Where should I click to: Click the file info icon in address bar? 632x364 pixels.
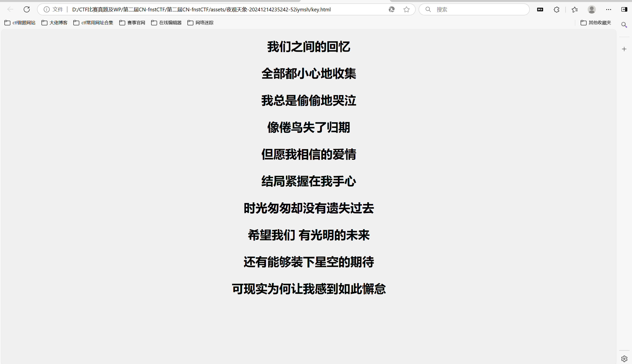[x=46, y=9]
